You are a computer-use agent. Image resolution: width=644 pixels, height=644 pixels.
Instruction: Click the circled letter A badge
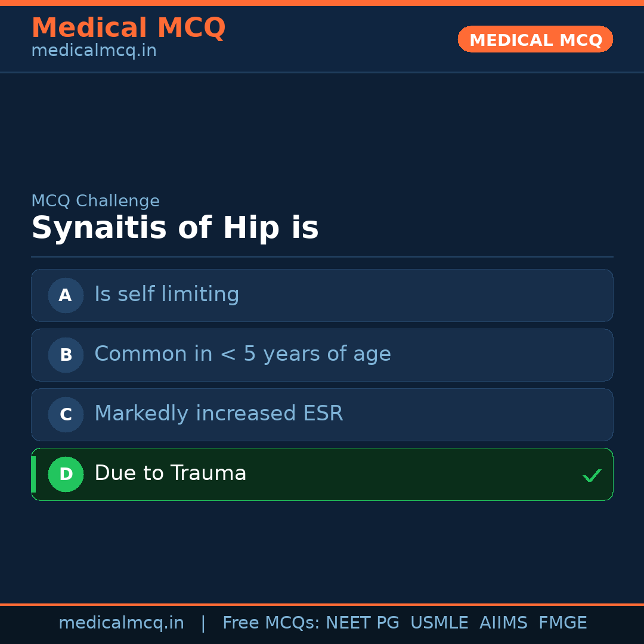pos(66,295)
